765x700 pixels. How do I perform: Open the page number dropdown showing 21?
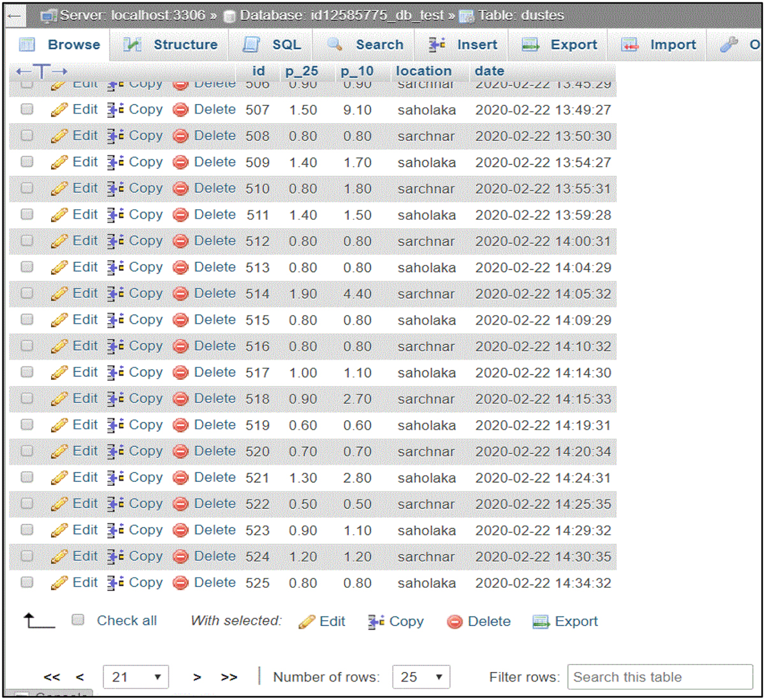136,677
